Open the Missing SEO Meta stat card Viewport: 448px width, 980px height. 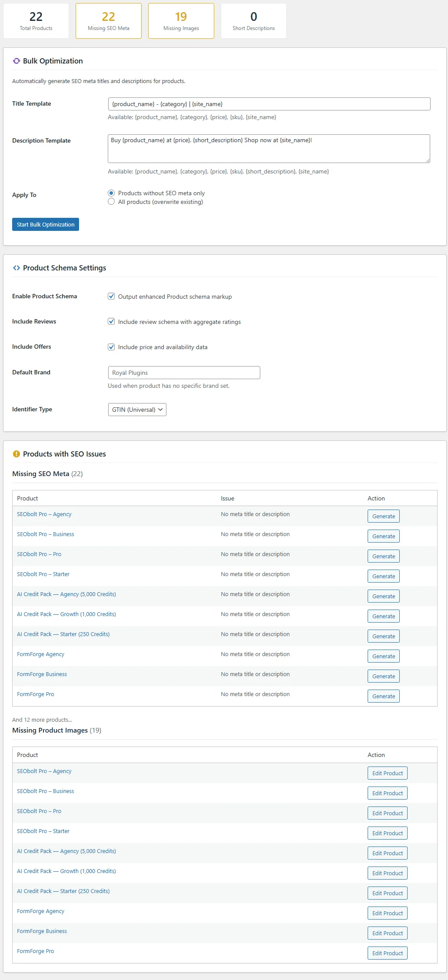click(109, 21)
